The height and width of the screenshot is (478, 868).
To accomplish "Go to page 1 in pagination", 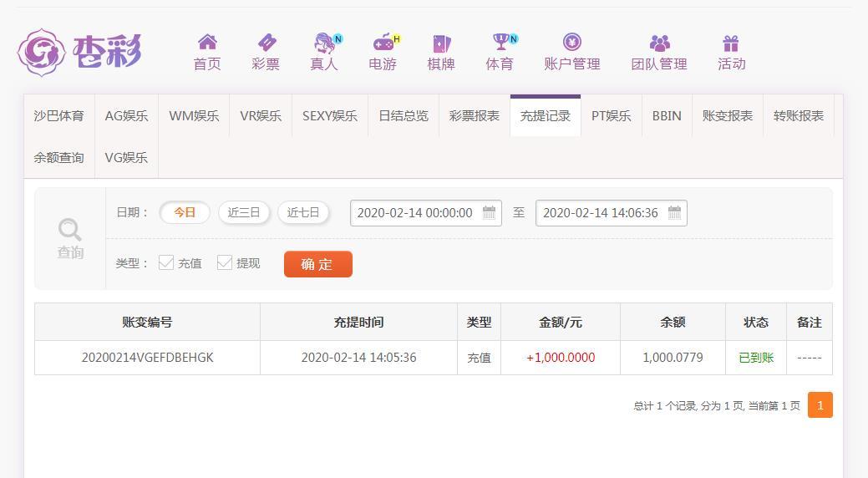I will pos(820,405).
